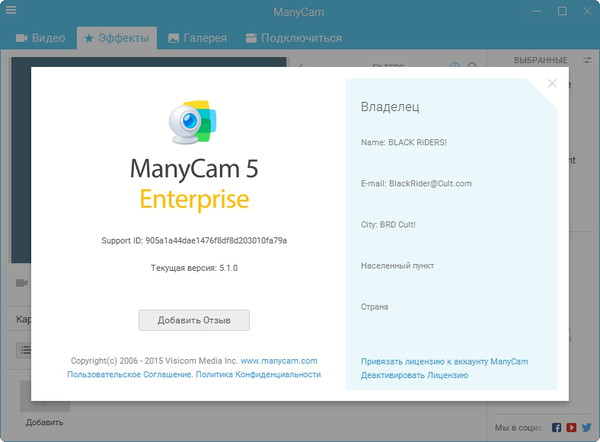The image size is (600, 442).
Task: Click Деактивировать Лицензию link
Action: (414, 375)
